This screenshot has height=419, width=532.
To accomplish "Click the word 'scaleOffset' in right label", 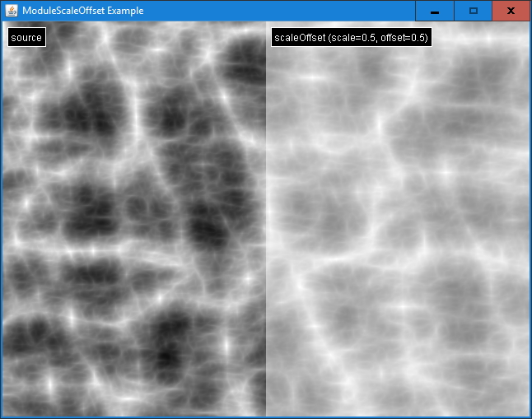I will [300, 38].
